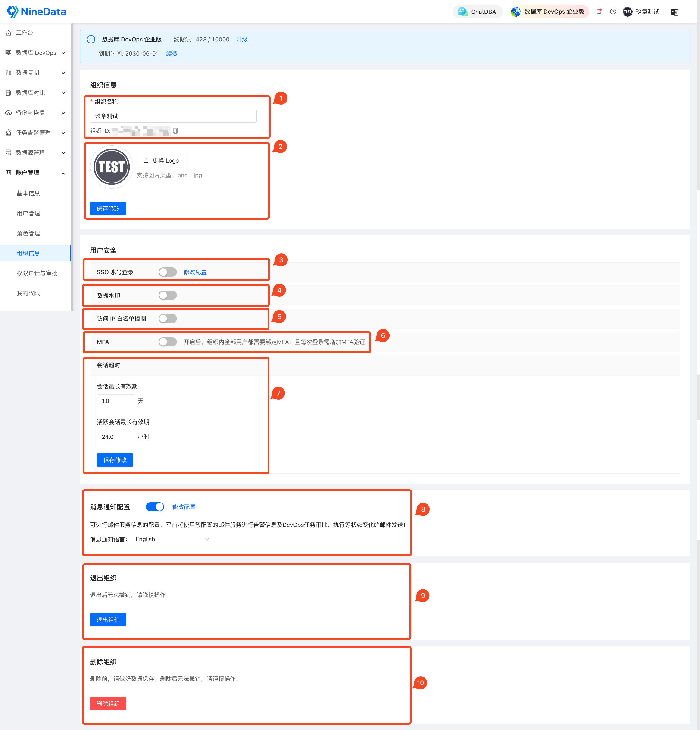
Task: Click the red 删除组织 button
Action: point(108,704)
